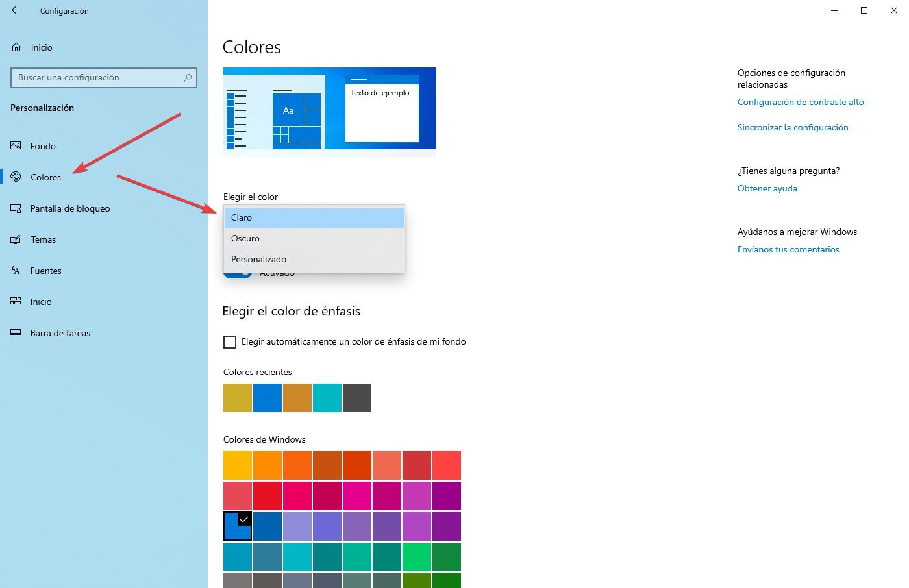
Task: Select last swatch in top Windows colors row
Action: [x=447, y=465]
